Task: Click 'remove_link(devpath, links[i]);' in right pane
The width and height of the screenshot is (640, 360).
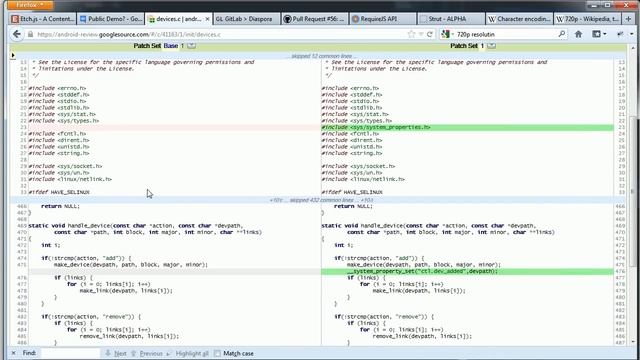Action: [422, 336]
